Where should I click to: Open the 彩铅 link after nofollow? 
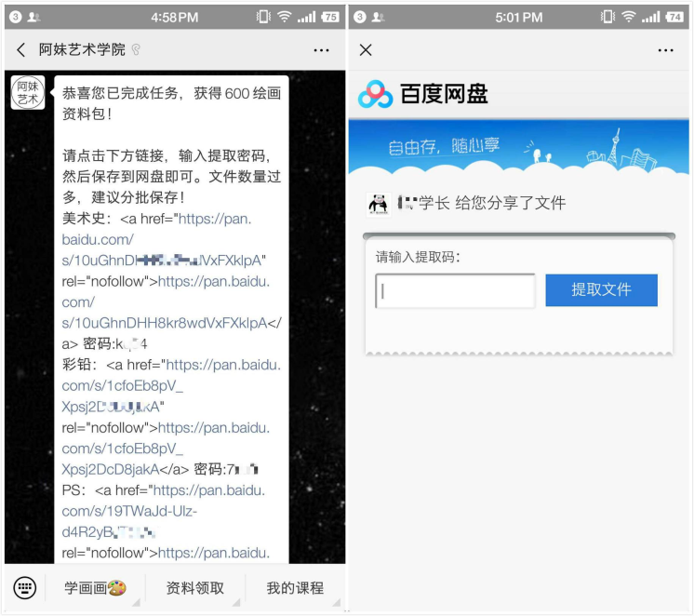point(166,449)
